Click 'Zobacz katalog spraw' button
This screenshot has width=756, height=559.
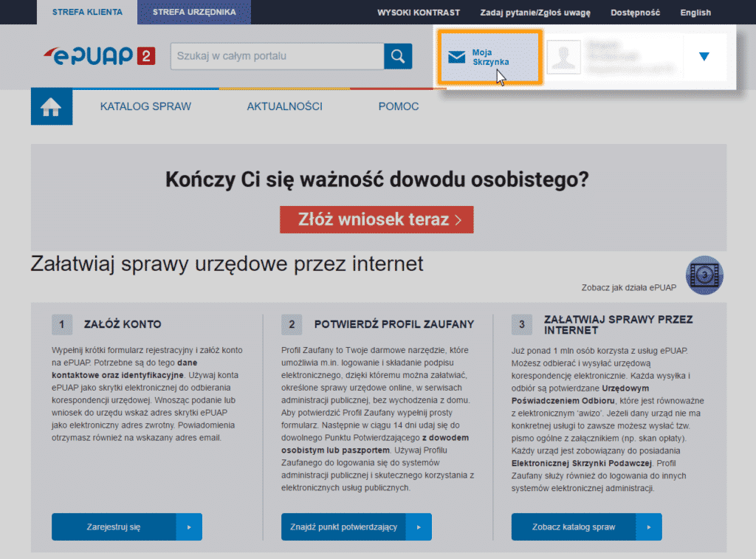click(x=586, y=527)
